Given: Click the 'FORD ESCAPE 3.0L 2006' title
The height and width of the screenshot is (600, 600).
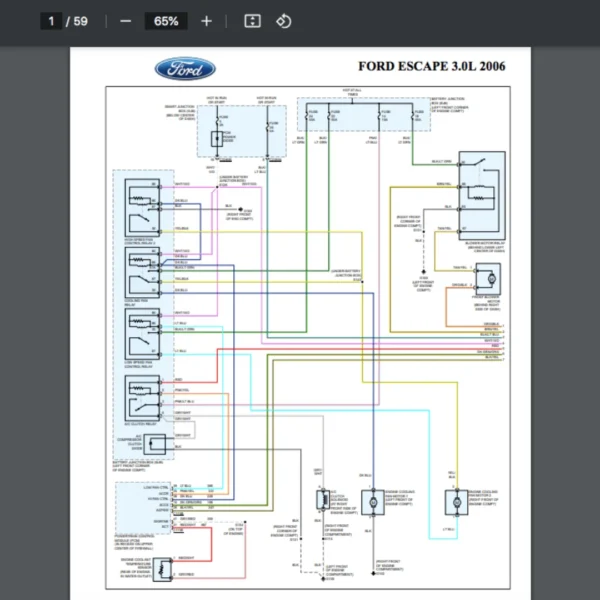Looking at the screenshot, I should (x=432, y=66).
